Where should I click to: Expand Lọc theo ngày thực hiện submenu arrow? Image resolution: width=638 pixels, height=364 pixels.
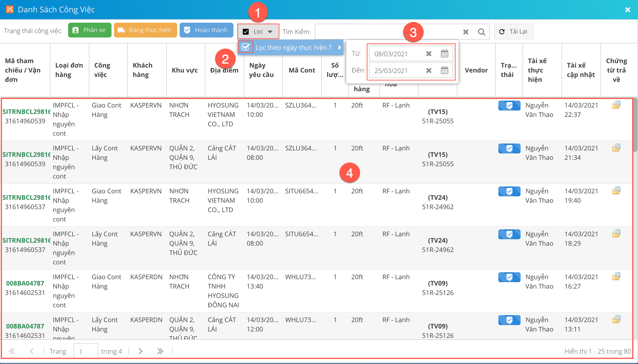(340, 47)
